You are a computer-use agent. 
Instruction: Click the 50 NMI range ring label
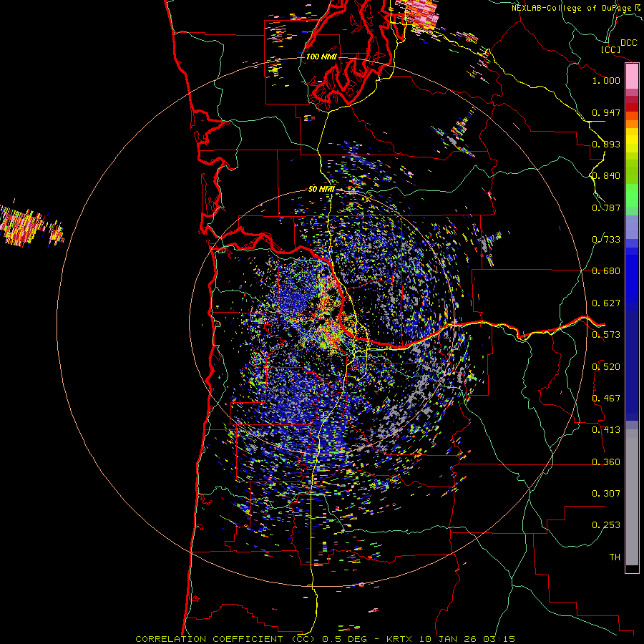(x=321, y=190)
